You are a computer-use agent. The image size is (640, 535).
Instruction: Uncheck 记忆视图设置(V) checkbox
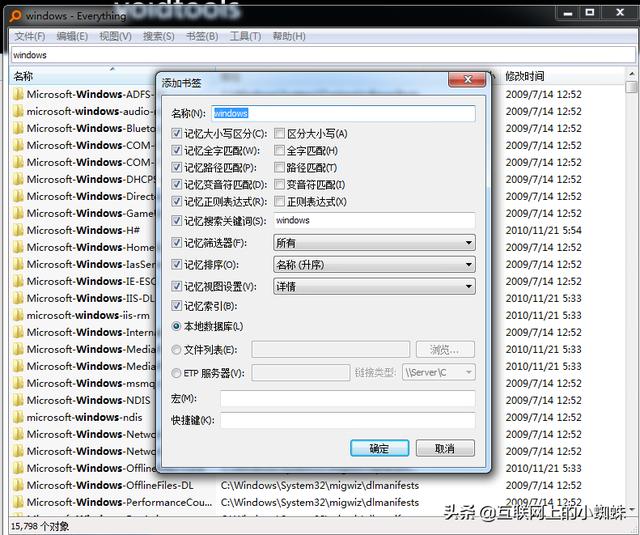click(176, 286)
